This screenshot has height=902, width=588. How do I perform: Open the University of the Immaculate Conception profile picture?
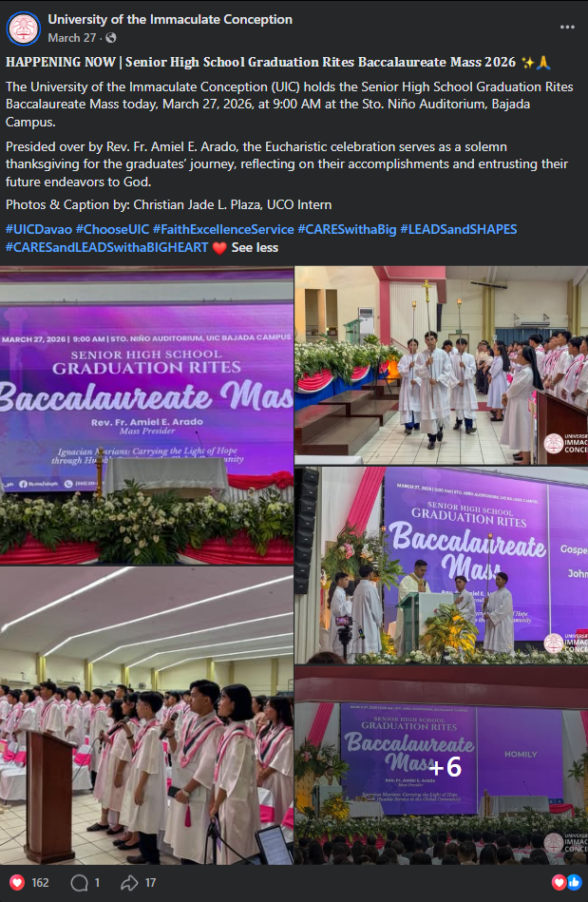[24, 29]
